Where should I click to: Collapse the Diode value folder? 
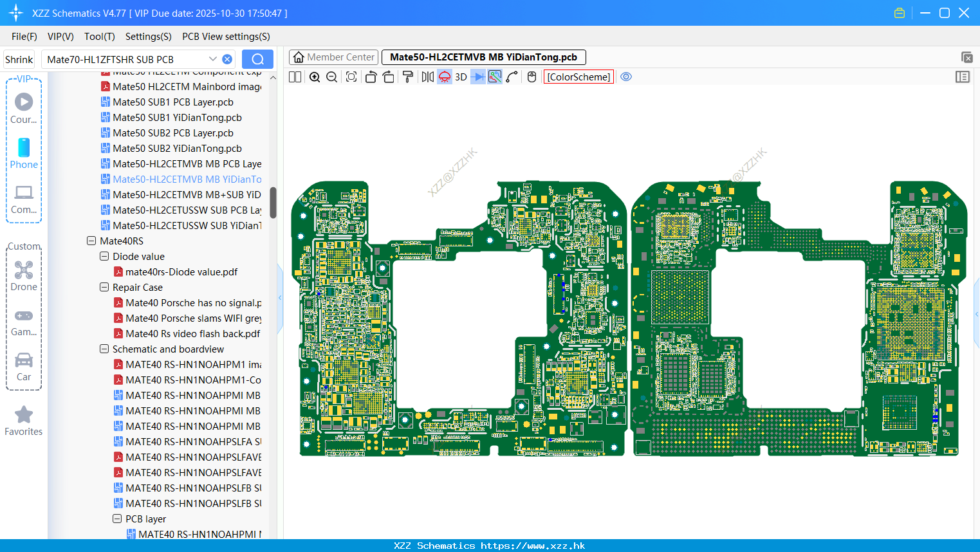(104, 257)
